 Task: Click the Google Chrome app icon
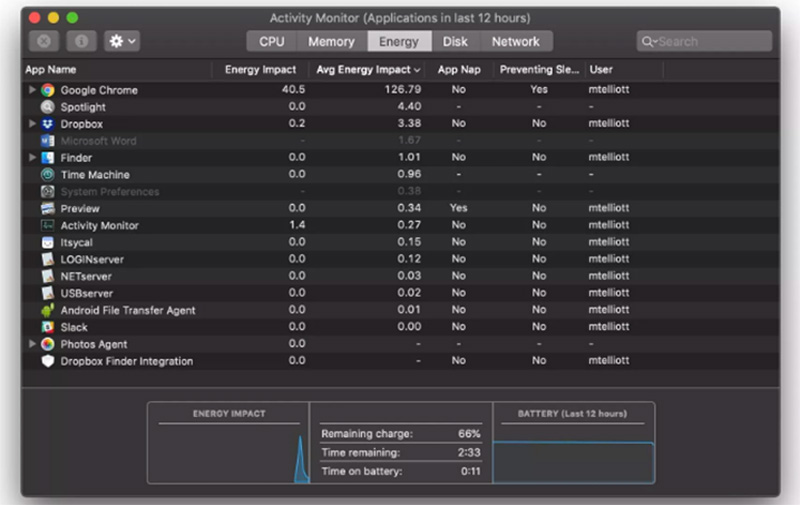(x=48, y=90)
